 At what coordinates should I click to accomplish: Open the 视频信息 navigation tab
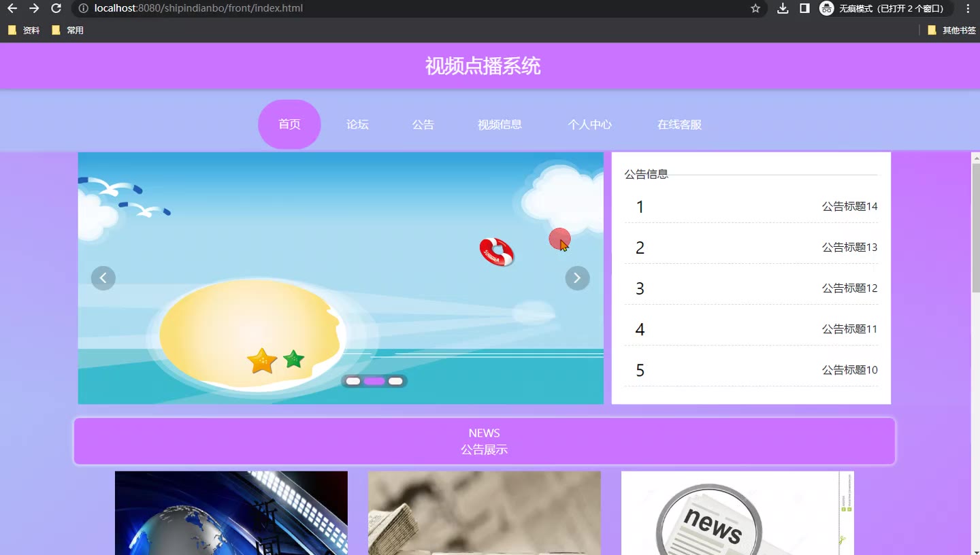500,124
